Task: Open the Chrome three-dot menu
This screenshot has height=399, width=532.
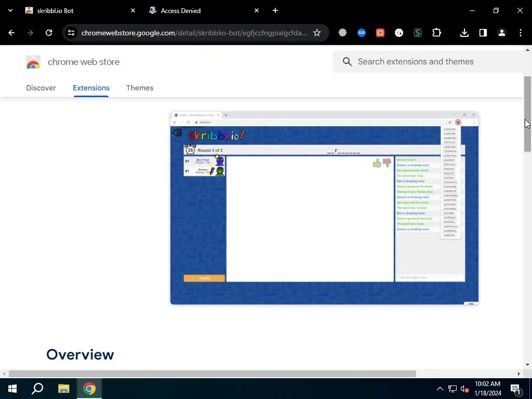Action: click(521, 33)
